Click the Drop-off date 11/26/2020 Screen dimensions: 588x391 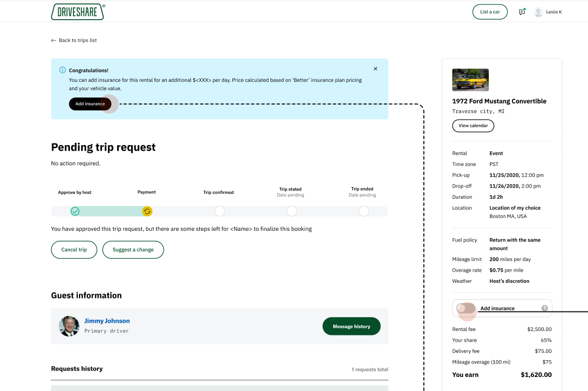[505, 186]
